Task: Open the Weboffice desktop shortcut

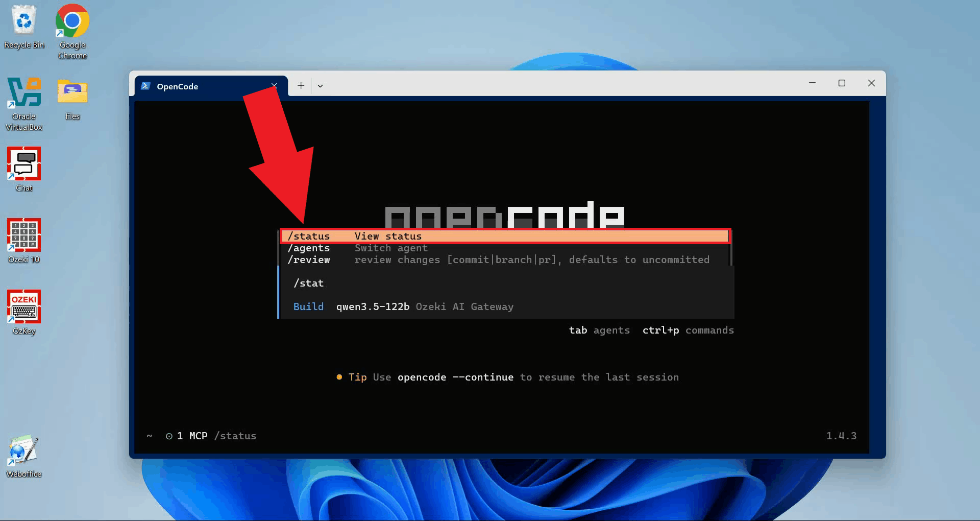Action: point(24,456)
